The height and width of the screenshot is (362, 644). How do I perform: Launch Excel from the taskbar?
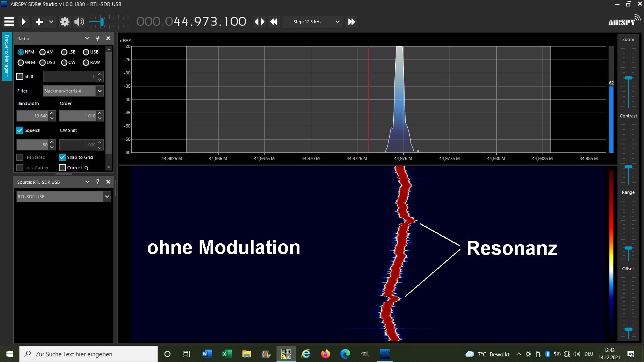tap(227, 354)
